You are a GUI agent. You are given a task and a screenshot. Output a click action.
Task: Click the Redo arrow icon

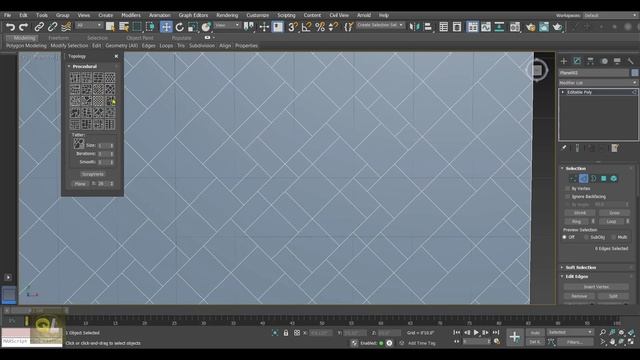pyautogui.click(x=23, y=27)
